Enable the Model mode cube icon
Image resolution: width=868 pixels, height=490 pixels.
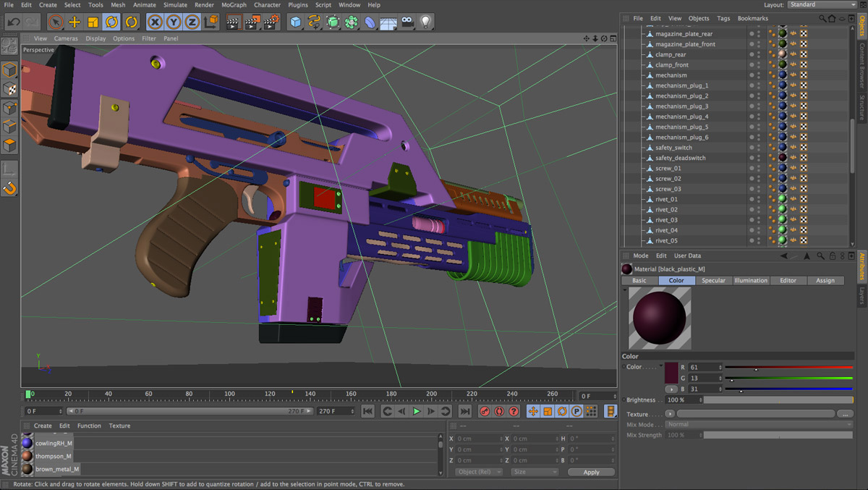click(x=9, y=69)
